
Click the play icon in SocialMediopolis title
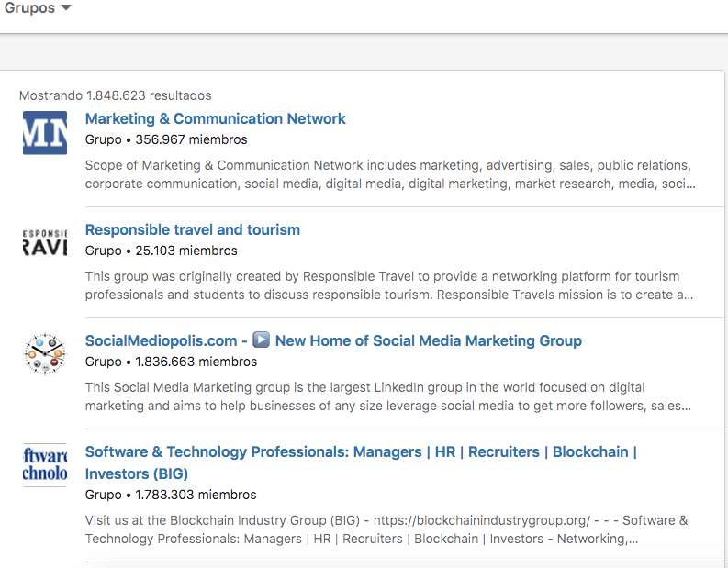tap(262, 340)
